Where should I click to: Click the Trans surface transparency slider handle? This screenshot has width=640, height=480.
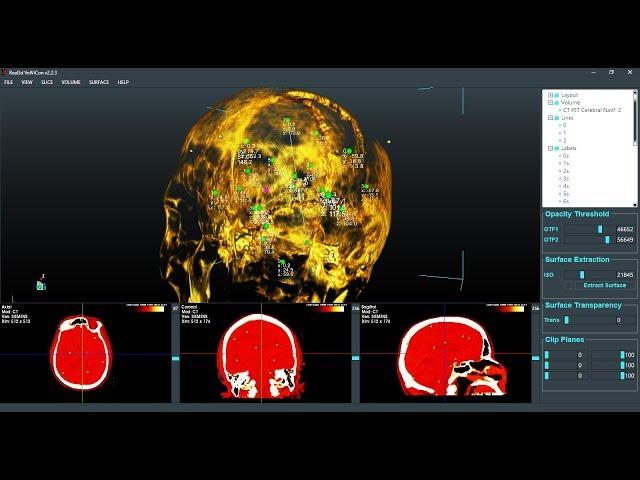pos(567,320)
